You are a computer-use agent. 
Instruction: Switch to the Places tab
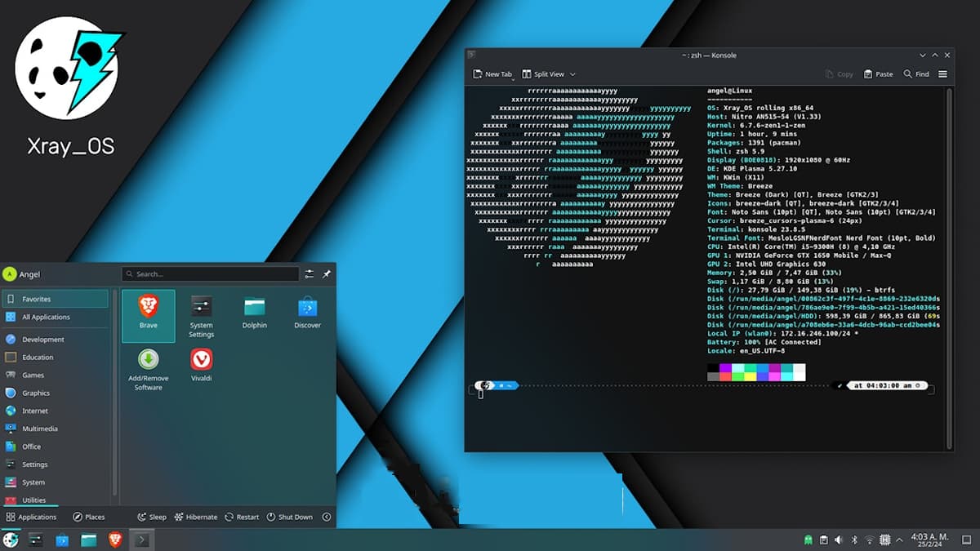tap(88, 517)
